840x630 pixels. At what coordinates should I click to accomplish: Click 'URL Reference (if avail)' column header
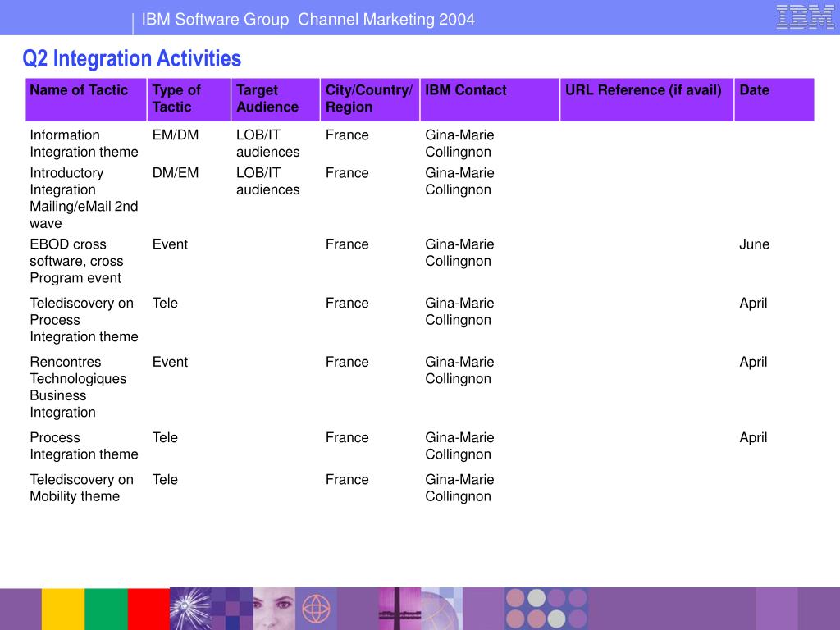(647, 99)
